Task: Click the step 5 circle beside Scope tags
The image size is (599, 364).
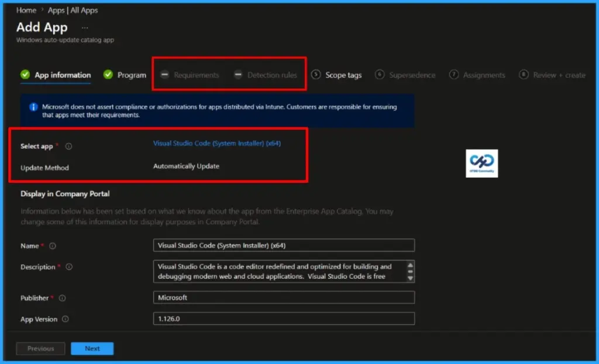Action: pos(316,74)
